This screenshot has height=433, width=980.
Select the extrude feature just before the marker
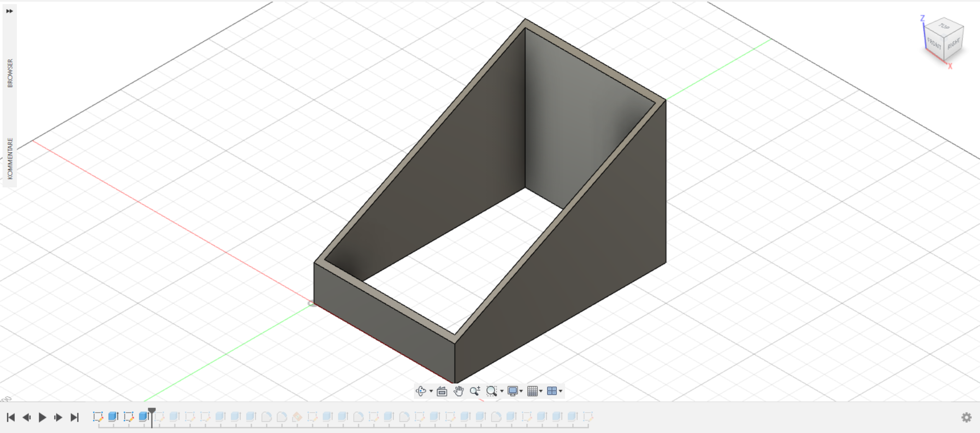(143, 417)
